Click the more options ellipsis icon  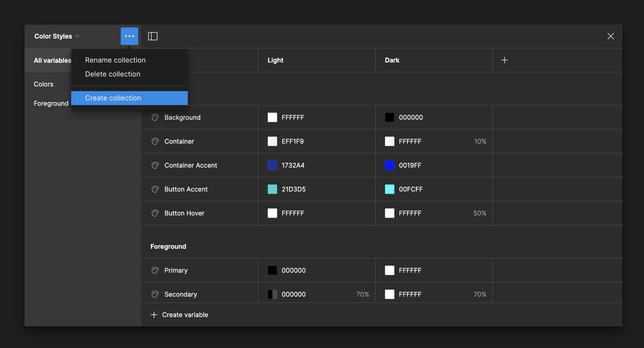pyautogui.click(x=129, y=36)
